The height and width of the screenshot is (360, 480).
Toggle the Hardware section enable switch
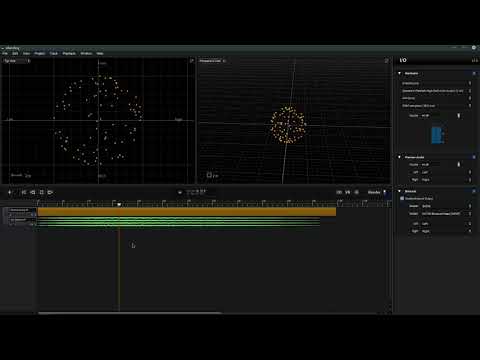(x=474, y=73)
